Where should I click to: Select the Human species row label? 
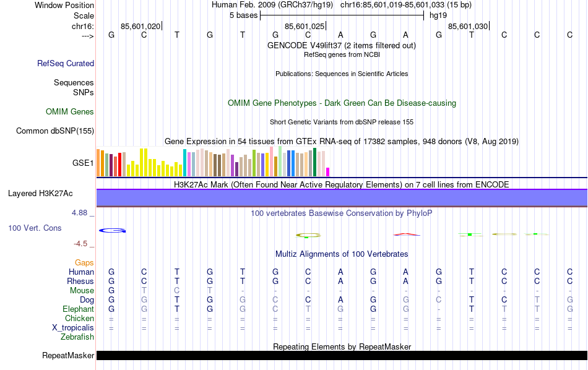pyautogui.click(x=81, y=272)
